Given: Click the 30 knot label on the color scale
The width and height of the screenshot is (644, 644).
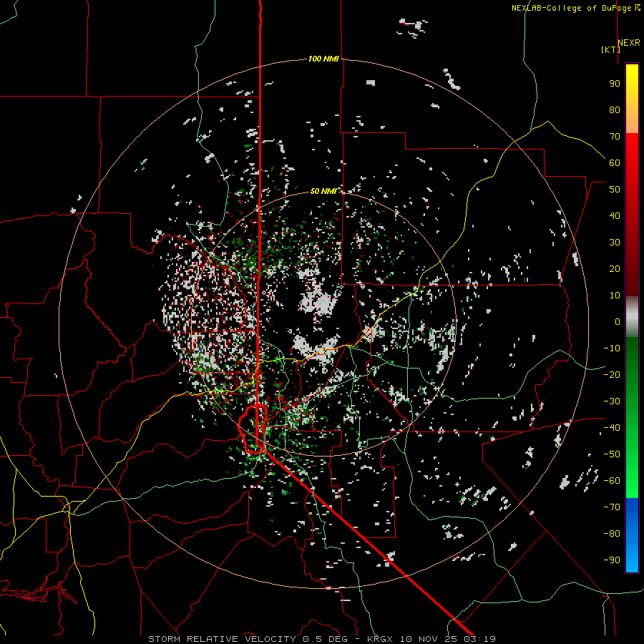Looking at the screenshot, I should pos(615,243).
